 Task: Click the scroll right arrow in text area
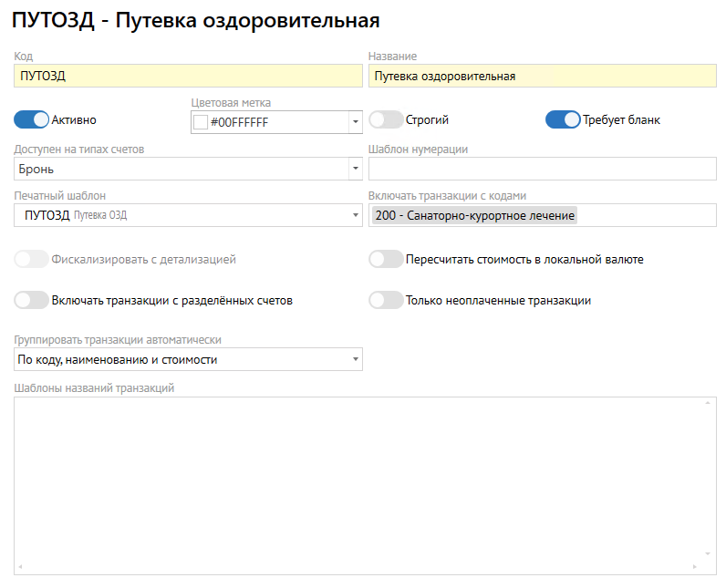tap(696, 567)
